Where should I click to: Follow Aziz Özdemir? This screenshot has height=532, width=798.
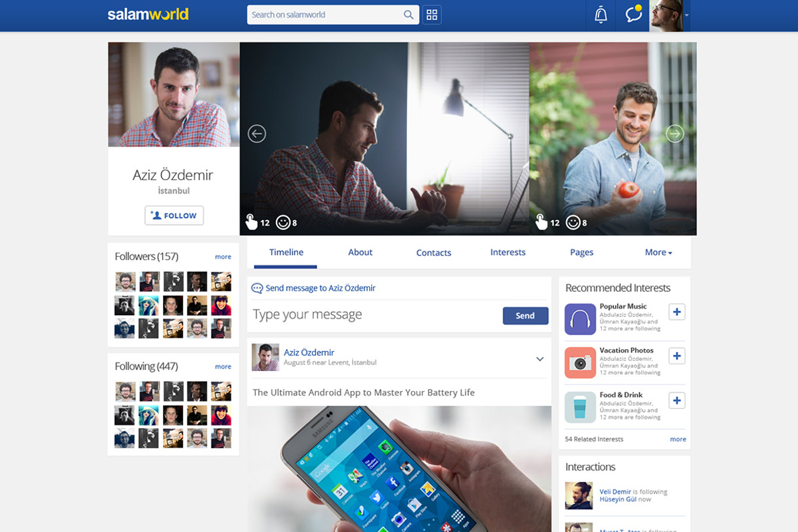[174, 215]
